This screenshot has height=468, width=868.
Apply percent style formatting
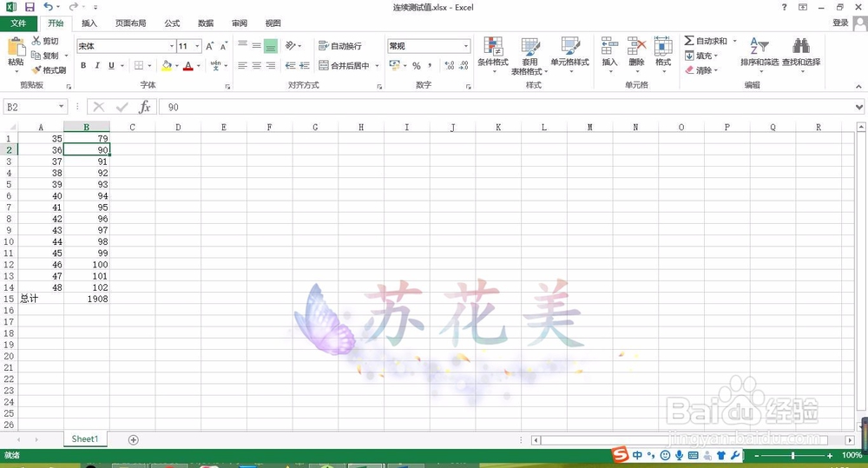[x=417, y=65]
